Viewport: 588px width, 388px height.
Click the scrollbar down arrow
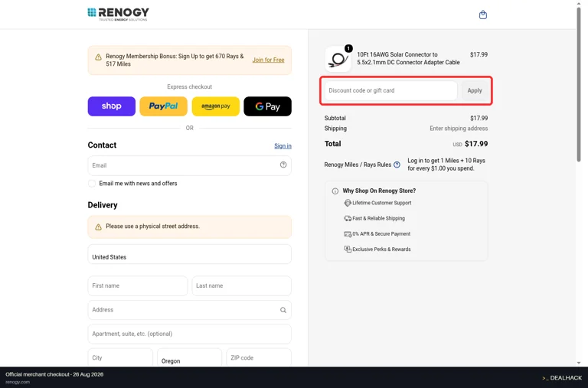point(579,363)
